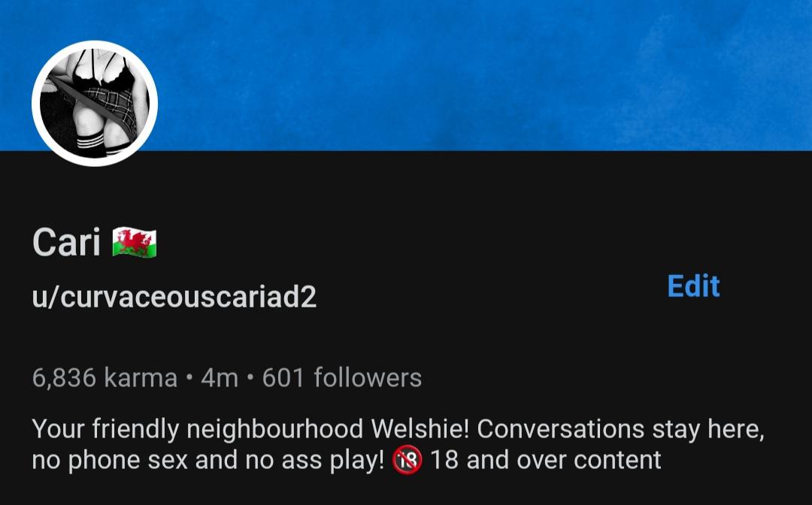Click the dot separator between karma and 4m

coord(189,378)
